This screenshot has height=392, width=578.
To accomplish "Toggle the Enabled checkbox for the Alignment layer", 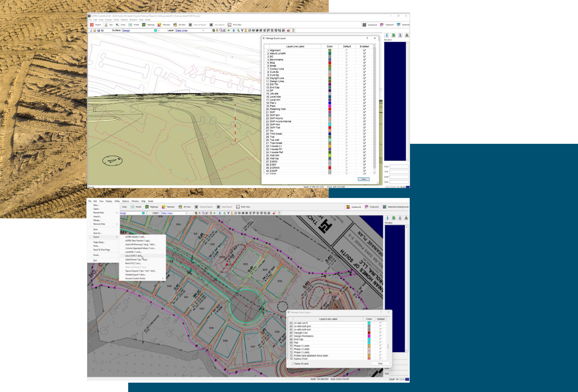I will tap(364, 50).
